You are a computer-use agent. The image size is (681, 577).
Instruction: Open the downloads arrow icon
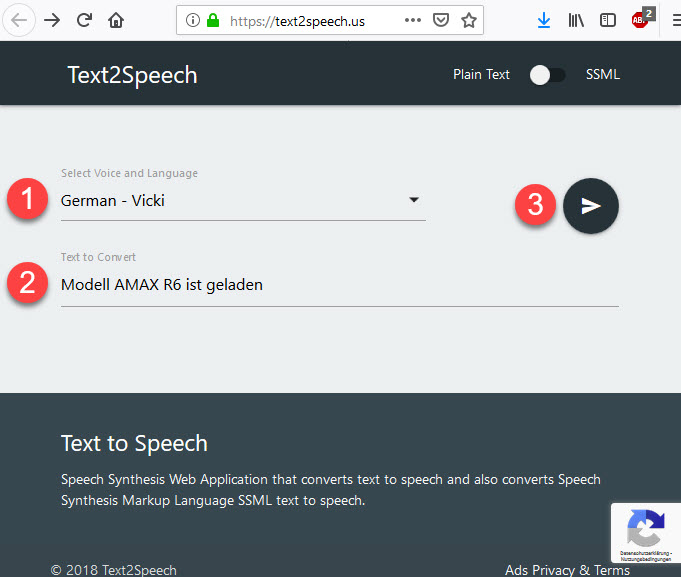point(544,20)
